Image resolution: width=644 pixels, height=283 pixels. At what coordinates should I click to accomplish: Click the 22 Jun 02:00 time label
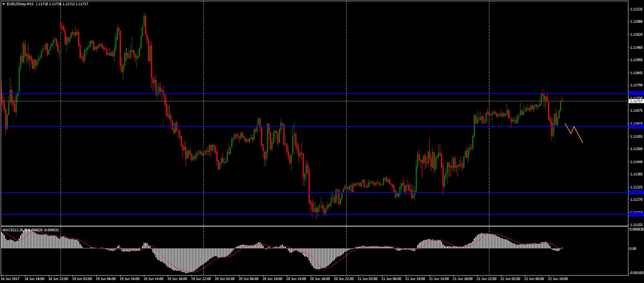511,279
